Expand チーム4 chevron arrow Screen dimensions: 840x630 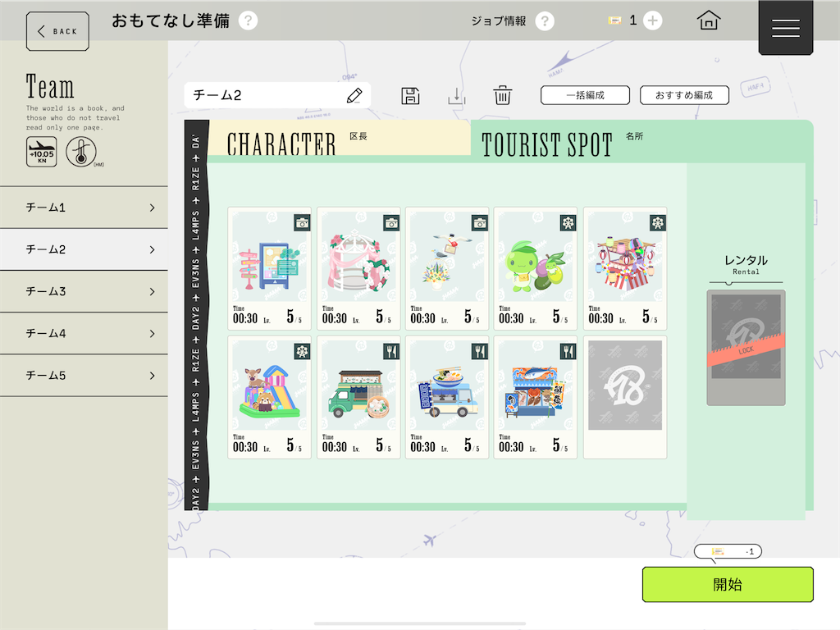[x=152, y=333]
